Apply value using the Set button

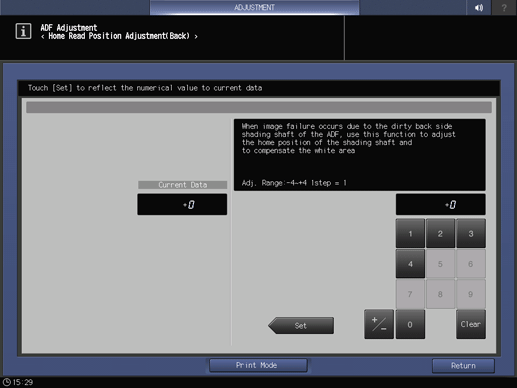[301, 325]
